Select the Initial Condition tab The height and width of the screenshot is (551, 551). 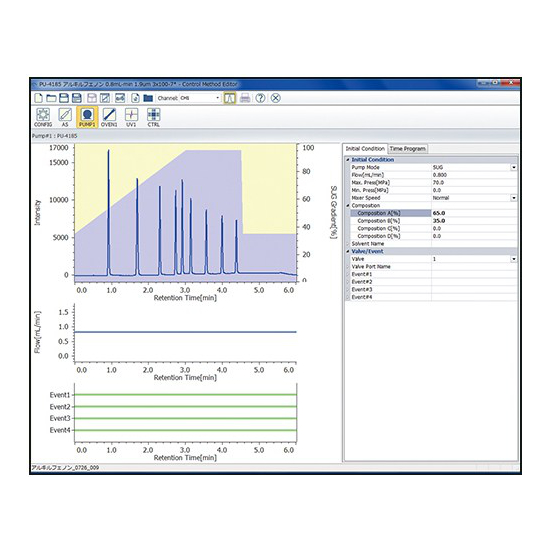click(365, 149)
